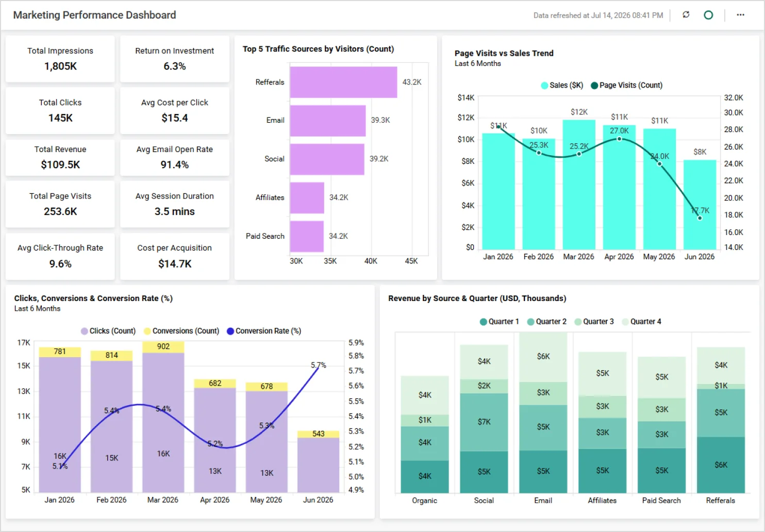Click the Jun 2026 sales bar
This screenshot has width=765, height=532.
[700, 205]
